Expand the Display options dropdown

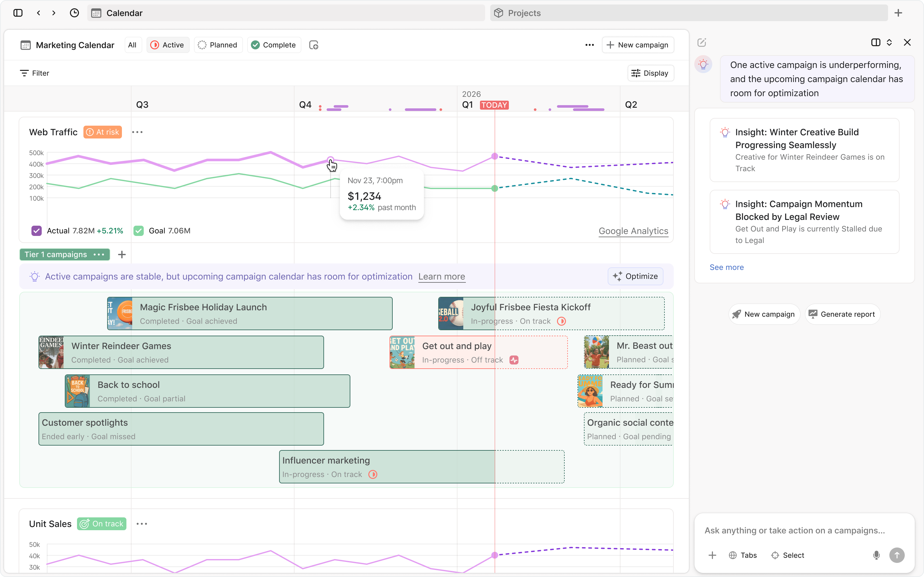click(650, 73)
